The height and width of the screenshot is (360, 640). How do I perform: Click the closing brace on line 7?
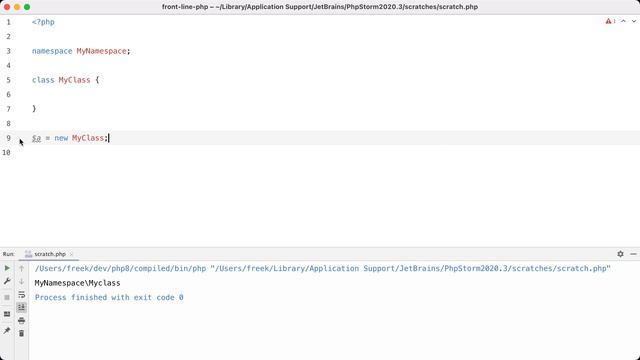coord(34,109)
